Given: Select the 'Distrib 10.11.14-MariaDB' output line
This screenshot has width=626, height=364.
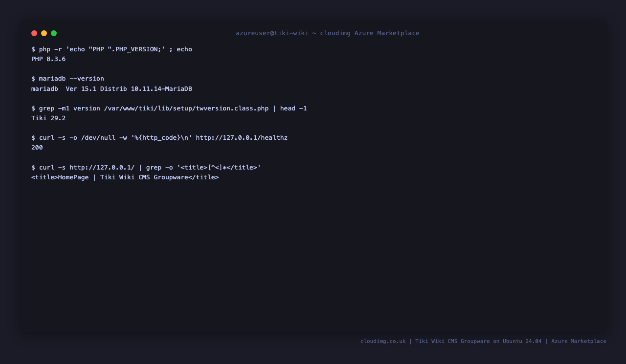Looking at the screenshot, I should pos(112,89).
